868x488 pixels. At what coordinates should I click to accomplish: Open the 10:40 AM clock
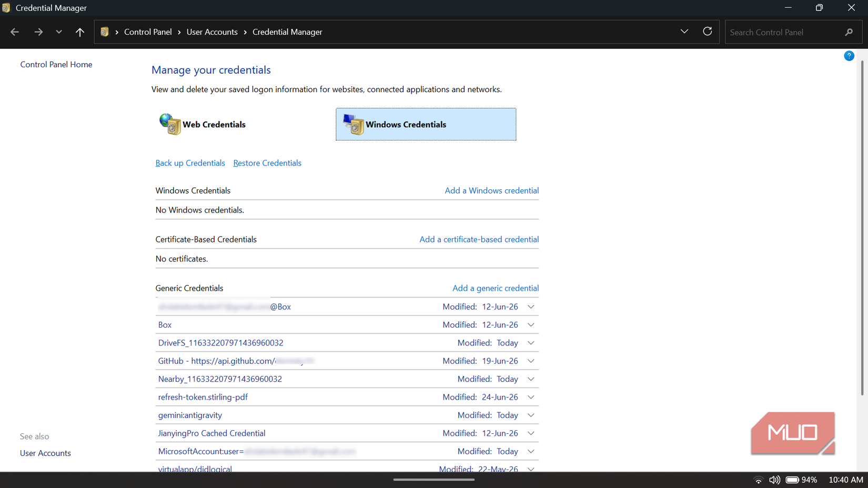pyautogui.click(x=846, y=480)
